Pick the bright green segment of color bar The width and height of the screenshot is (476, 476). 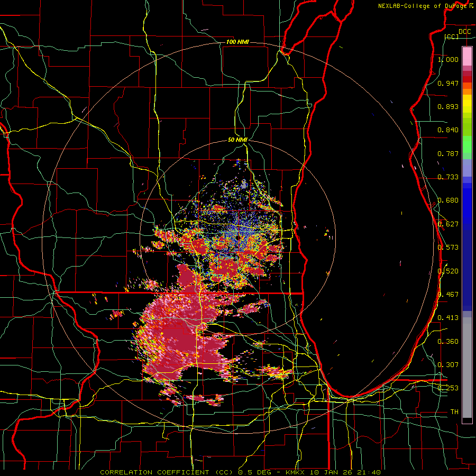(x=467, y=144)
